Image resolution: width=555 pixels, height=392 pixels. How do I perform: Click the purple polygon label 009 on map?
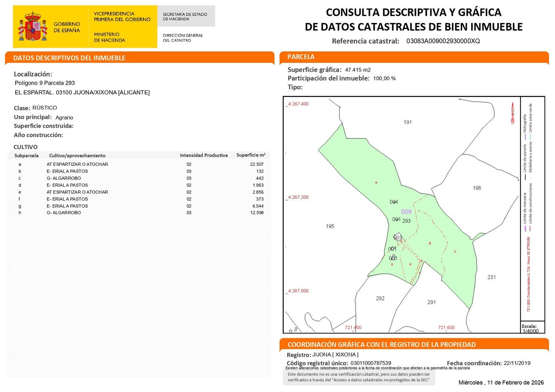(x=406, y=212)
